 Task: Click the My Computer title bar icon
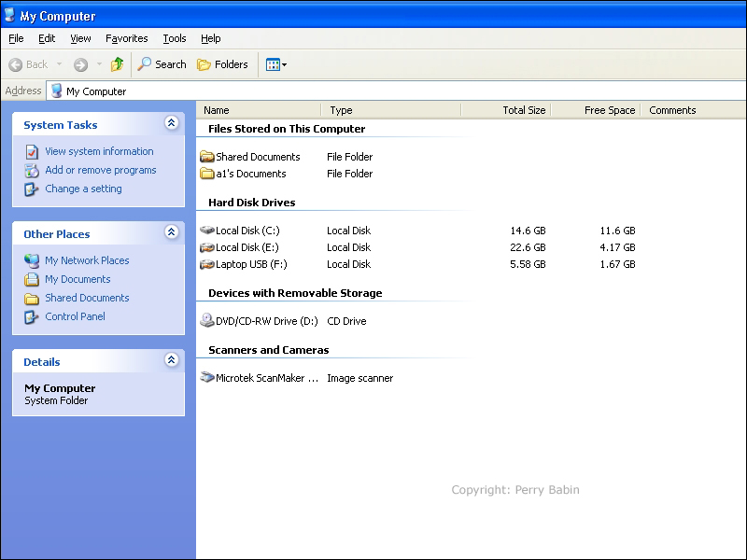tap(9, 15)
